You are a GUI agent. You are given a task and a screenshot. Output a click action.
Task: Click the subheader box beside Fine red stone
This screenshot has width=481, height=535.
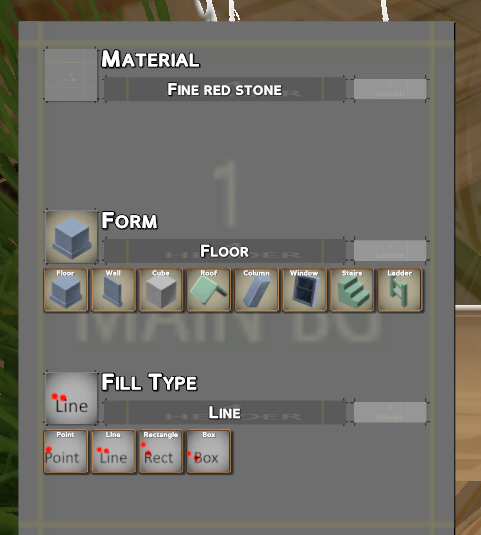point(390,89)
